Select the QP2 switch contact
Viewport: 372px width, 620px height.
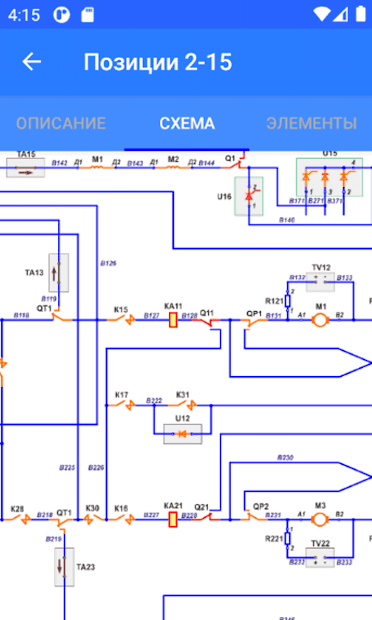(253, 516)
